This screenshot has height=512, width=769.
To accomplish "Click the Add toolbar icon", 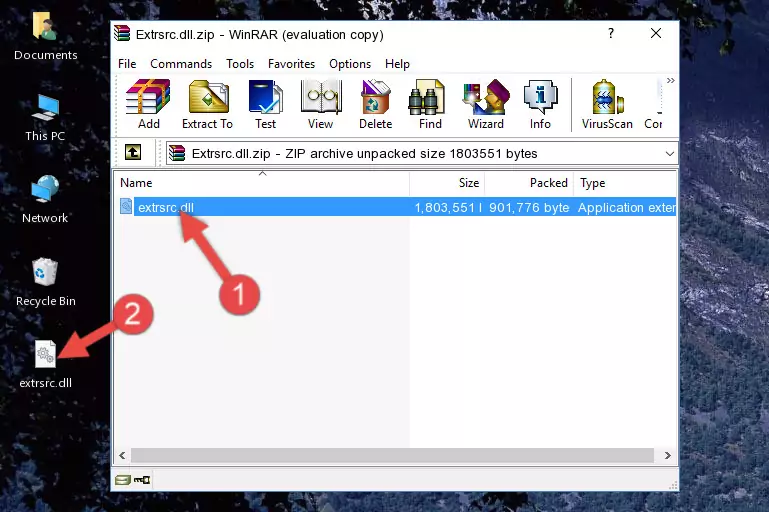I will coord(148,104).
